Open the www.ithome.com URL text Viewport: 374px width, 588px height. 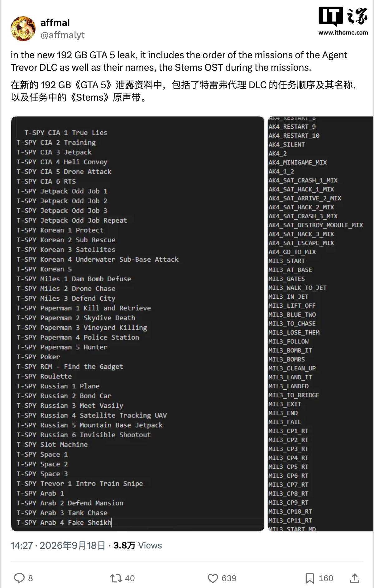click(x=343, y=32)
